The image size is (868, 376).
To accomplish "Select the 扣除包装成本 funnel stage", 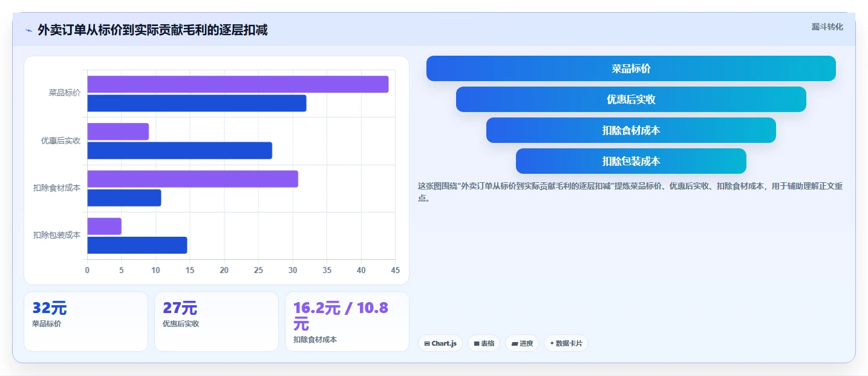I will [631, 161].
